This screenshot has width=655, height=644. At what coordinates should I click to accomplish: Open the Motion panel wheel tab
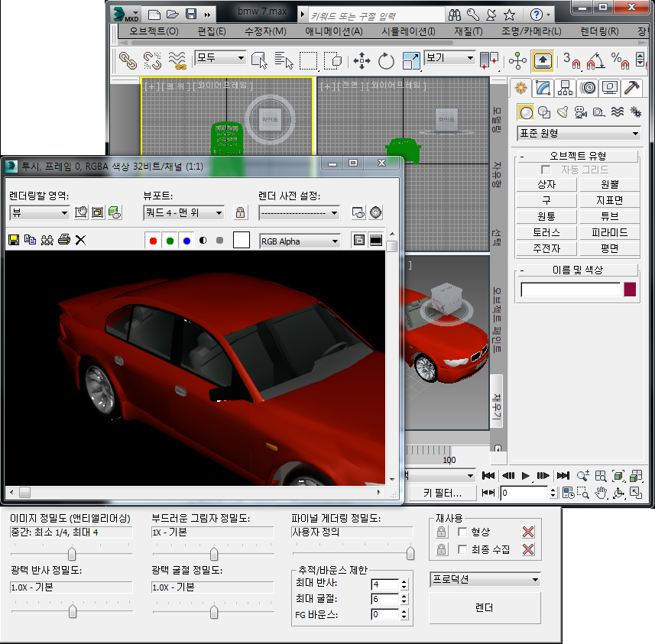click(588, 88)
